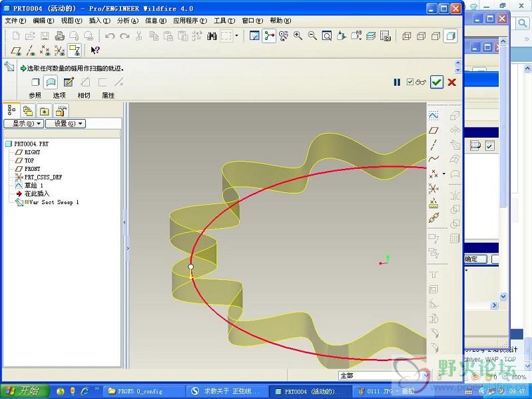Select sweep as surface icon
532x399 pixels.
pos(51,82)
